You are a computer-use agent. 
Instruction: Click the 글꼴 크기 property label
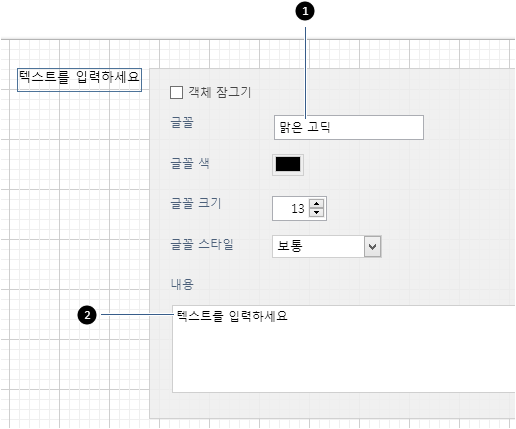click(x=196, y=203)
